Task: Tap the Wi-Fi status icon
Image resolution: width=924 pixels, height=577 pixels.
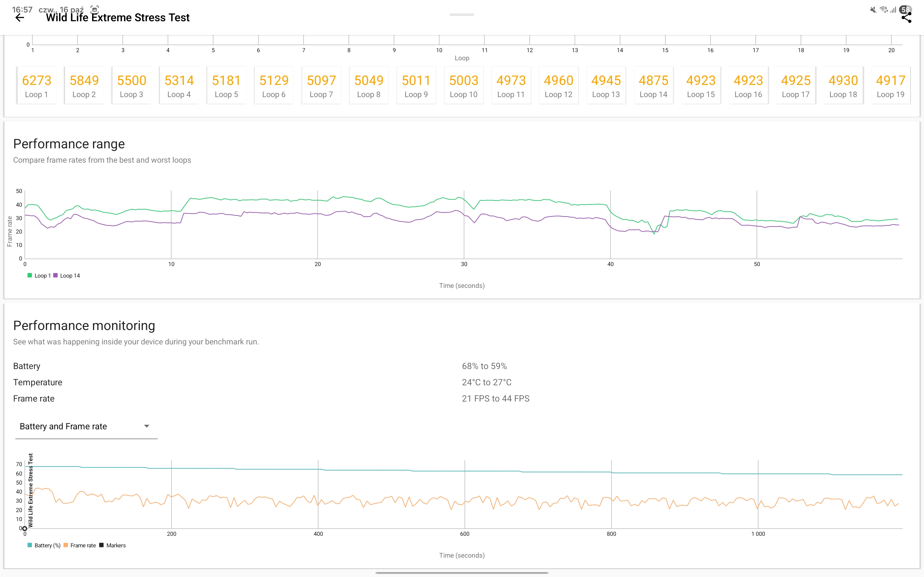Action: coord(883,10)
